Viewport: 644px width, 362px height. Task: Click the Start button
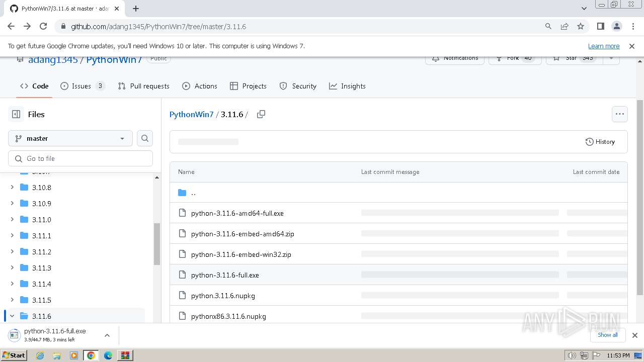coord(14,355)
